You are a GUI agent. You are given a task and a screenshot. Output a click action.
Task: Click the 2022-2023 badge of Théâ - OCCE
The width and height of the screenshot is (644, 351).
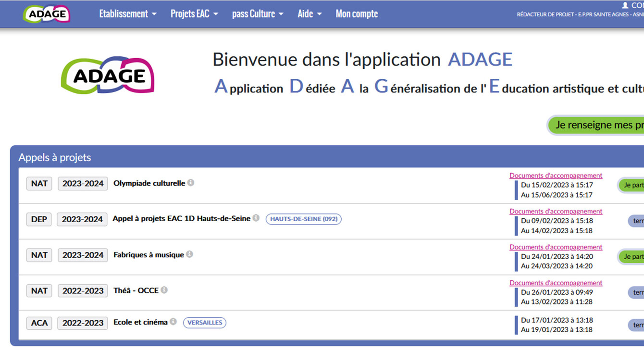(83, 291)
